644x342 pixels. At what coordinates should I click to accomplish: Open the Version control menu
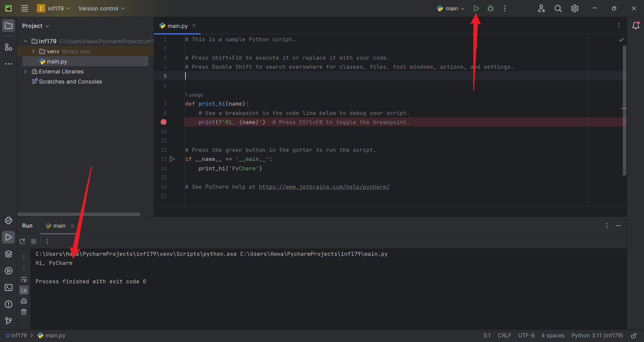pos(101,8)
